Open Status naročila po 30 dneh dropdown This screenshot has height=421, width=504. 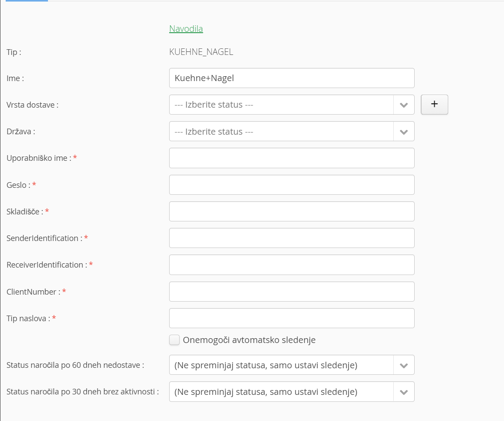[292, 392]
